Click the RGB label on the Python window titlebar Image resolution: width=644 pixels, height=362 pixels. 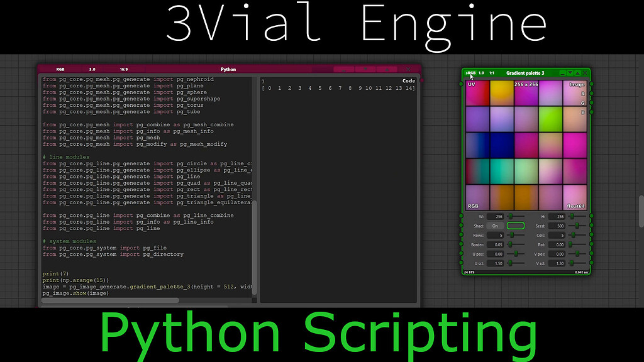pyautogui.click(x=60, y=69)
